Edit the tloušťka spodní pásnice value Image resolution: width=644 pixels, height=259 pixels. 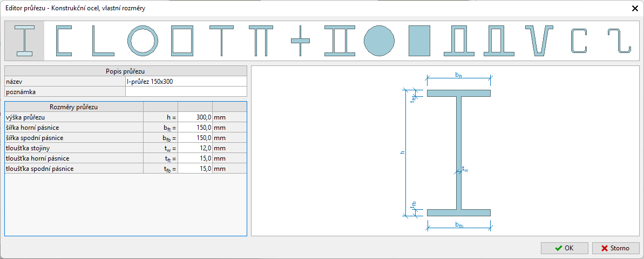point(195,169)
